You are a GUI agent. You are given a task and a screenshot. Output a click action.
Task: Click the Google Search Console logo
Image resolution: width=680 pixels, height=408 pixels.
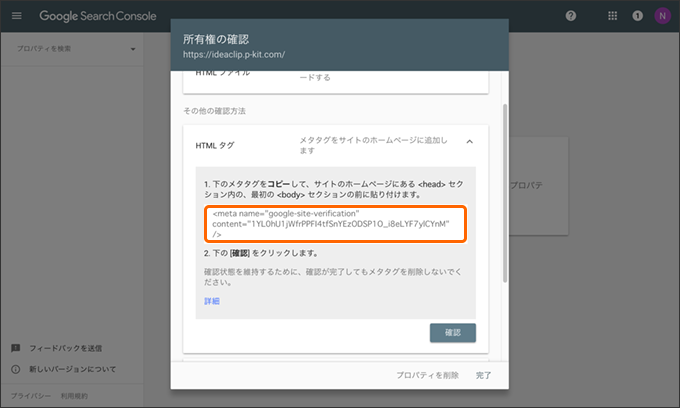pyautogui.click(x=98, y=16)
